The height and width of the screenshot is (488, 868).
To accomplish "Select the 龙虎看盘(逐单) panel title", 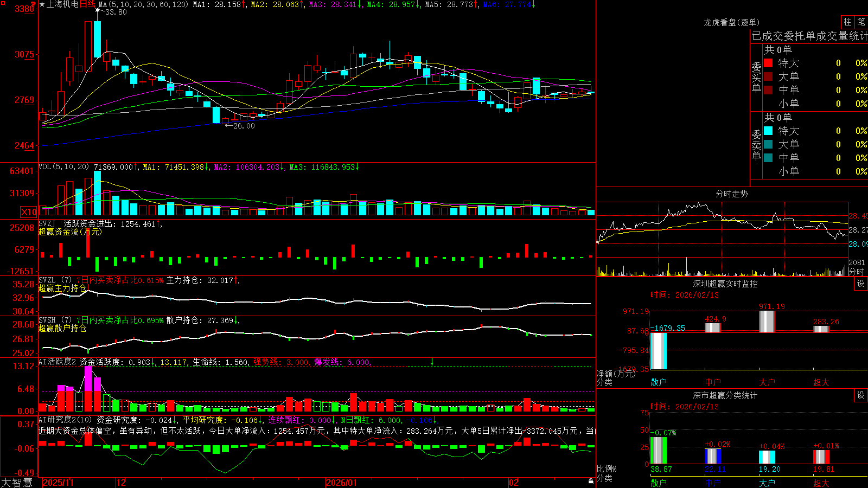I will tap(731, 22).
